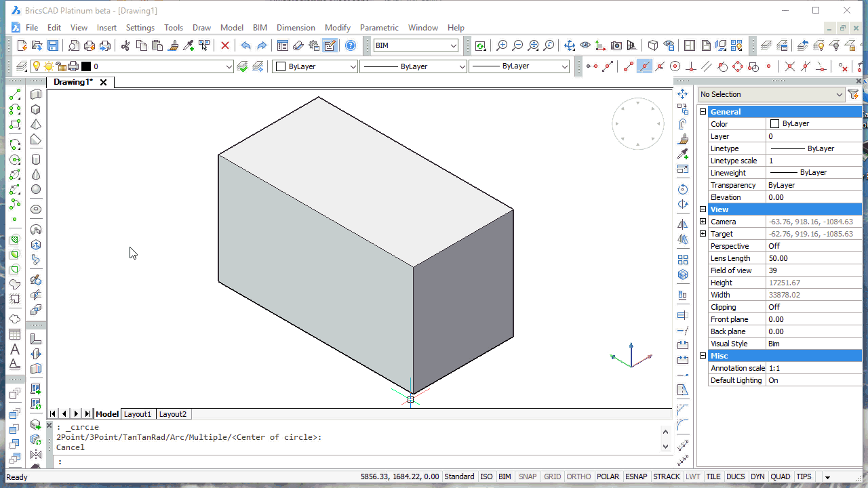This screenshot has width=868, height=488.
Task: Click the TILE button in status bar
Action: 713,476
